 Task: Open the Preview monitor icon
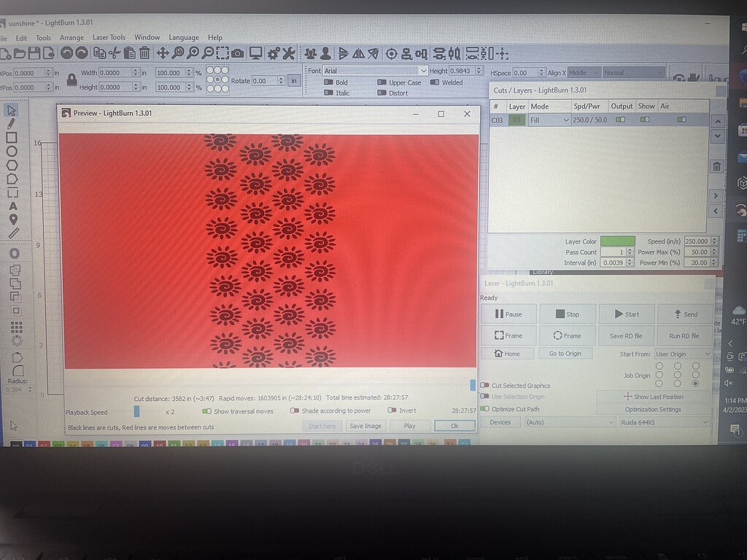coord(256,53)
